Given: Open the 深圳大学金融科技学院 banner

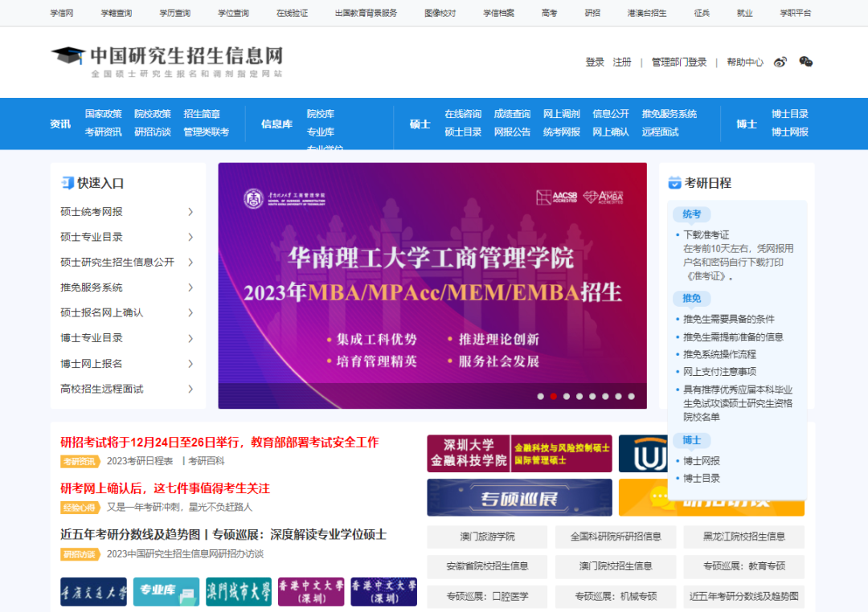Looking at the screenshot, I should tap(519, 454).
